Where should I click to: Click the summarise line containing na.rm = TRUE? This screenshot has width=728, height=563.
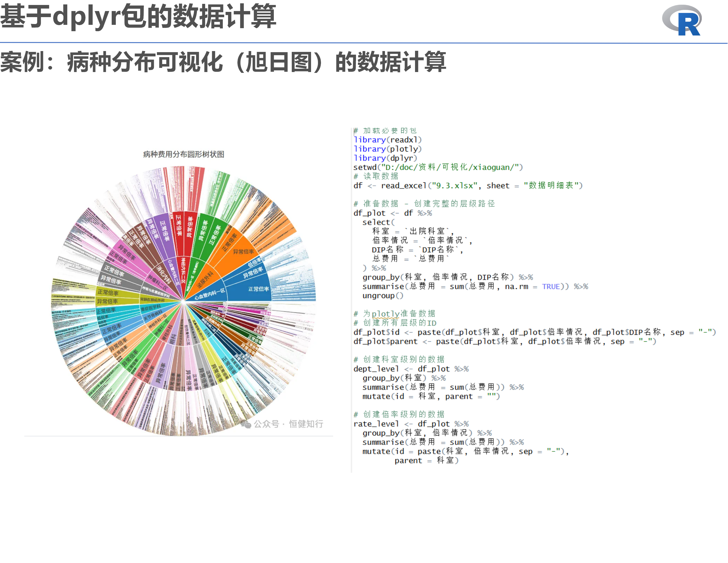[475, 286]
